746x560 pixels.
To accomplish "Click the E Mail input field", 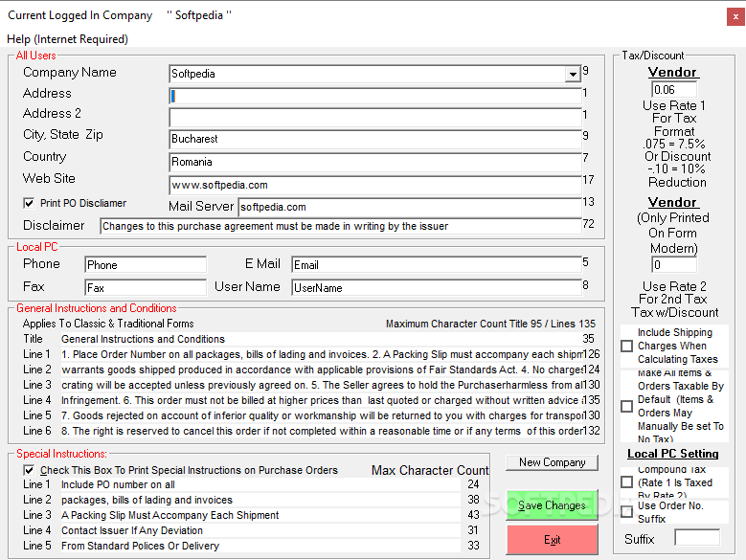I will click(x=437, y=265).
